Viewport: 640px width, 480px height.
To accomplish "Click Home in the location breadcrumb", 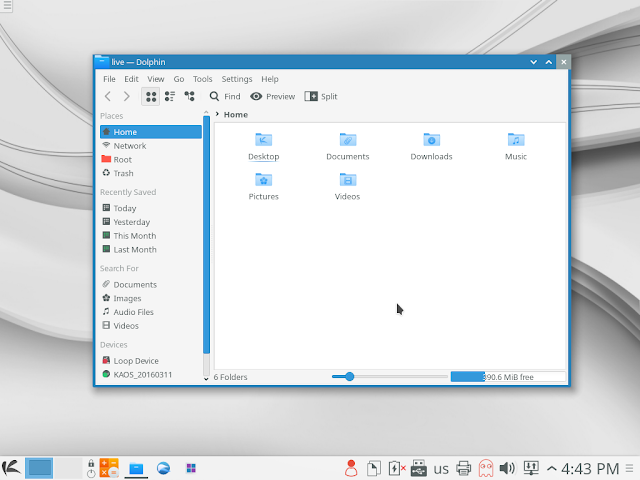I will point(236,115).
